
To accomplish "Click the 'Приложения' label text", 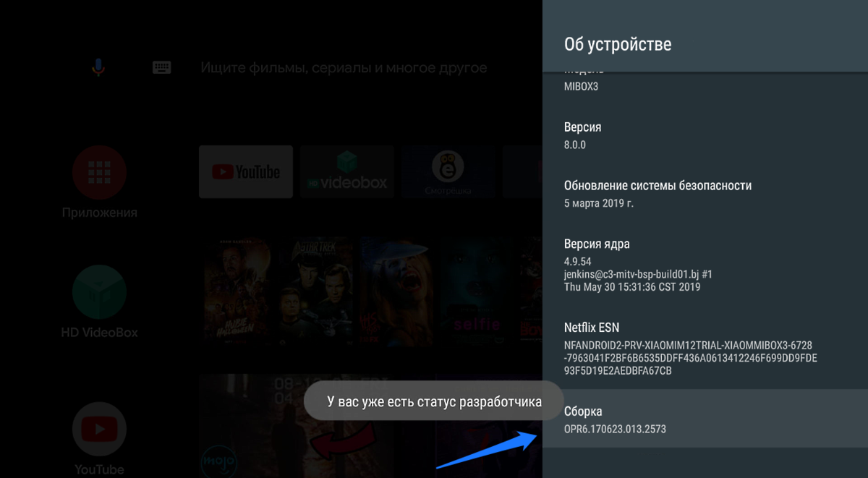I will [x=99, y=213].
